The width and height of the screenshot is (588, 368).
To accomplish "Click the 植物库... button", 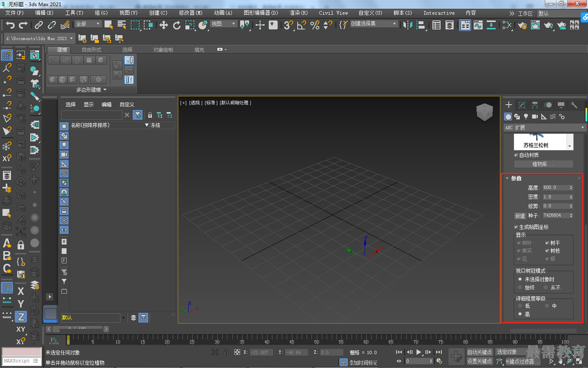I will click(x=543, y=164).
